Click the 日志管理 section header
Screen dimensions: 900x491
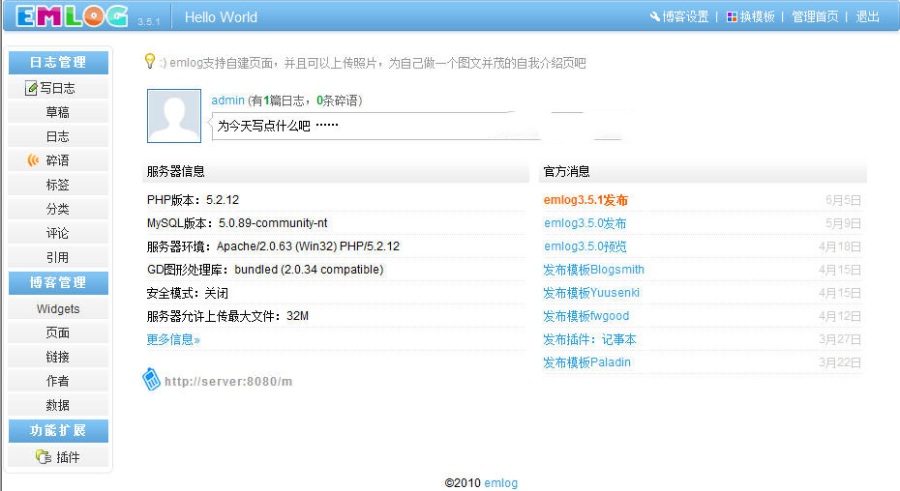(x=58, y=62)
